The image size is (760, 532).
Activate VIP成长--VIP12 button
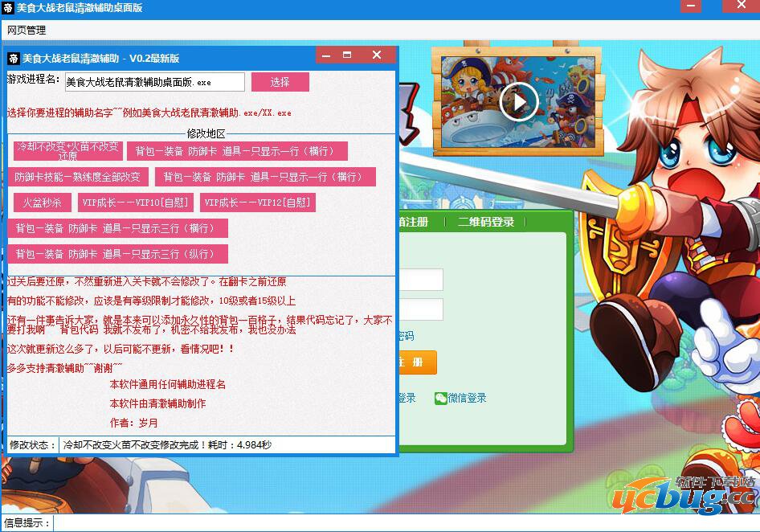(256, 203)
